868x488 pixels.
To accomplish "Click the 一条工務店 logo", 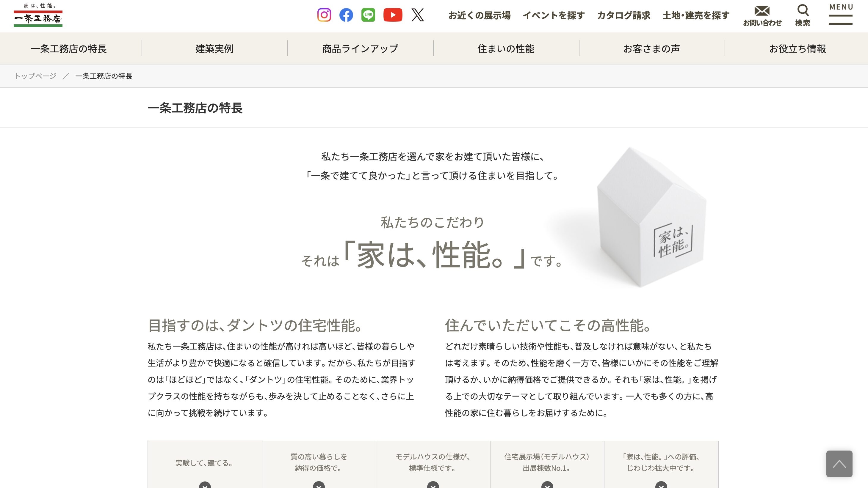I will point(38,15).
